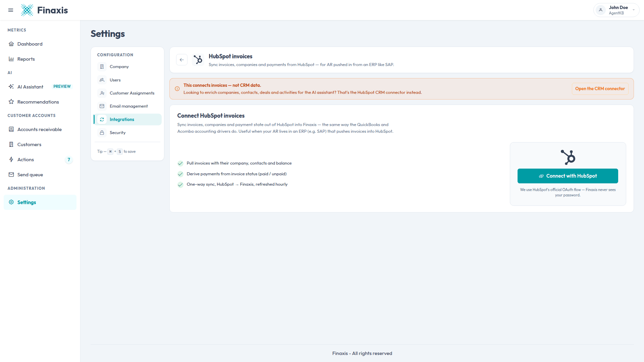Click the PREVIEW badge
644x362 pixels.
click(x=62, y=86)
